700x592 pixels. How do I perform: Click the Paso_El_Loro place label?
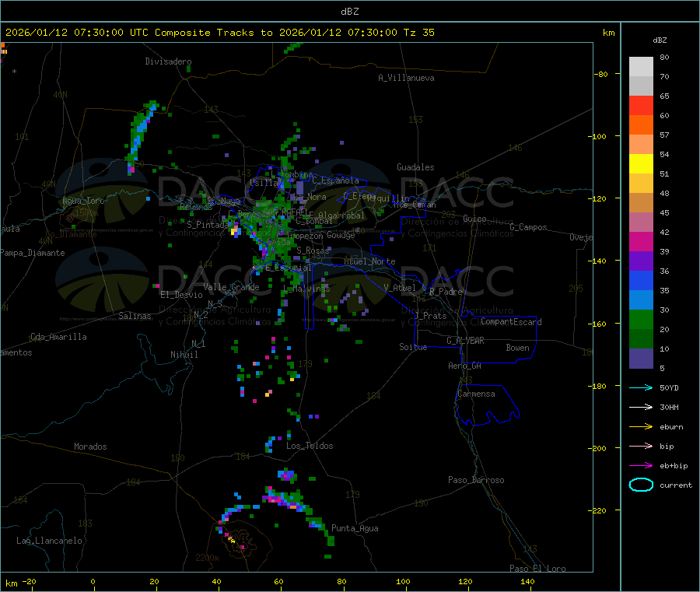pos(537,569)
